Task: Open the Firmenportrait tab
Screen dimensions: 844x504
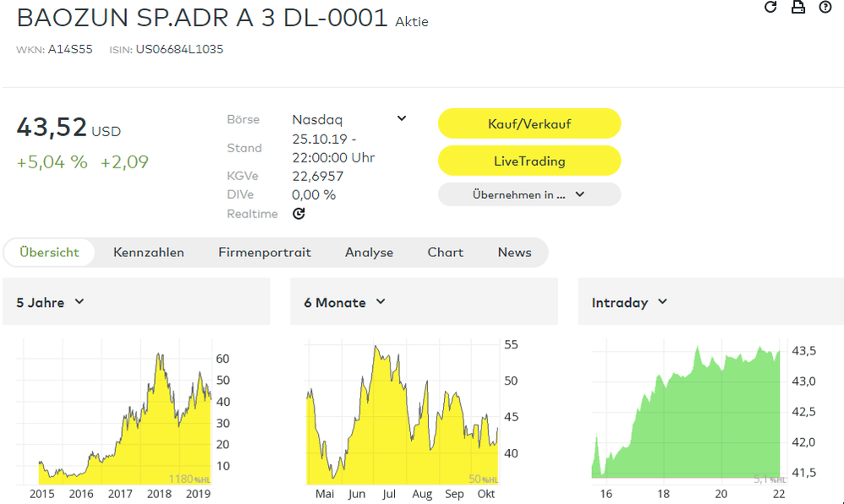Action: click(x=265, y=252)
